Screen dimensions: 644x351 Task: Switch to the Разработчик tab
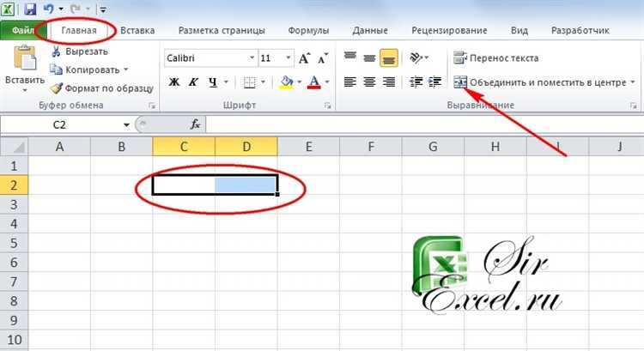580,30
